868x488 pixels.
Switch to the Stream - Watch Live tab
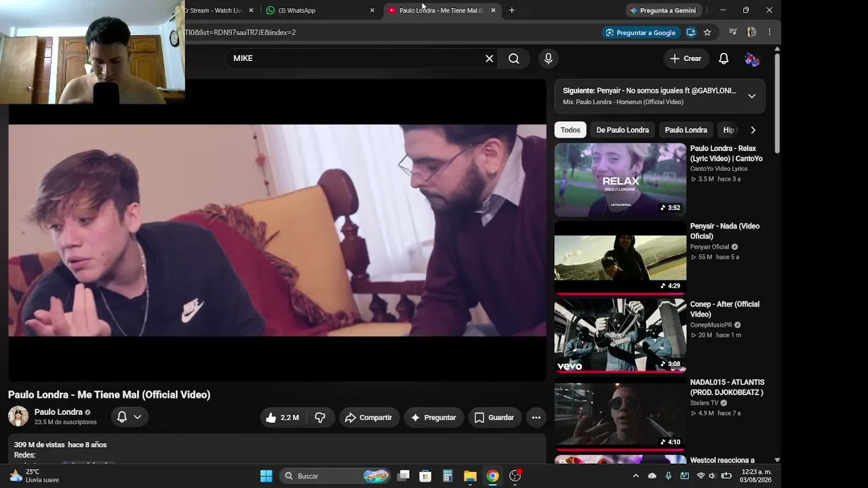click(x=217, y=10)
